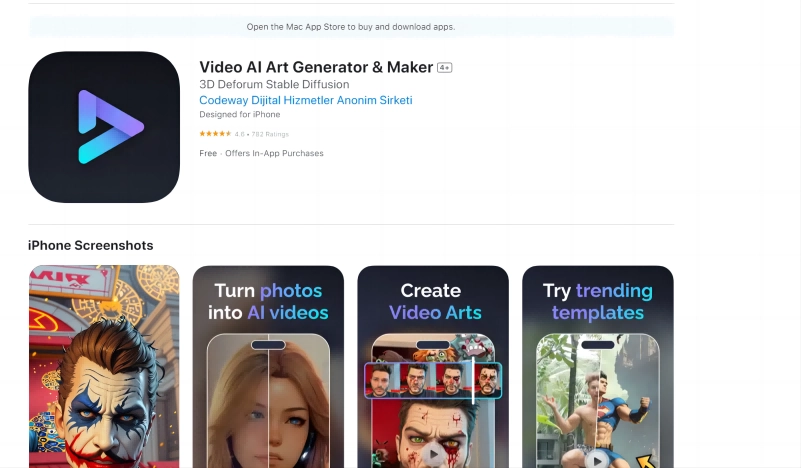
Task: Click the 4+ age rating badge
Action: click(445, 68)
